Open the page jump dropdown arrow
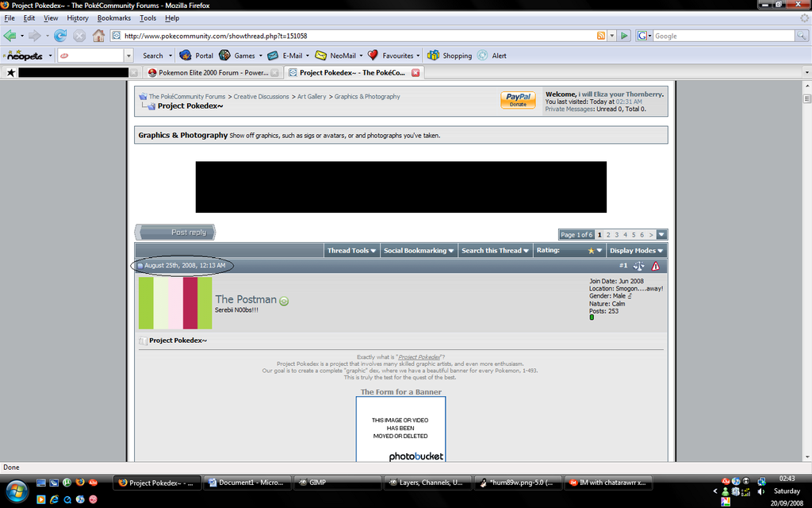 pos(661,235)
